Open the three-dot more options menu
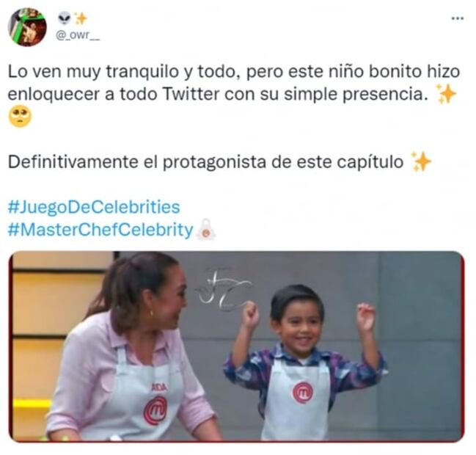The image size is (476, 455). click(x=457, y=18)
